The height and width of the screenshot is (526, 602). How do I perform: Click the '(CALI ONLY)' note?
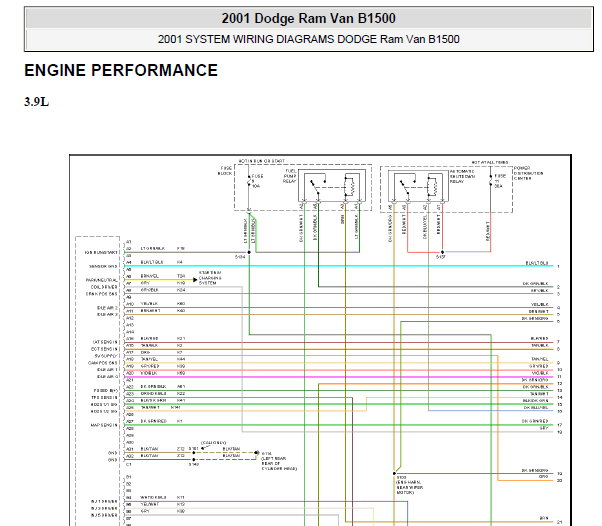point(213,443)
